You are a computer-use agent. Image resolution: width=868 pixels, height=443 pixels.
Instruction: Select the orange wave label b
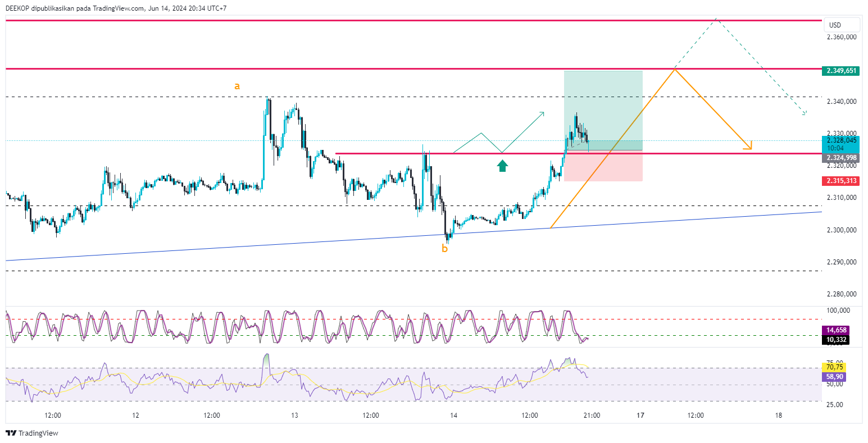coord(444,248)
